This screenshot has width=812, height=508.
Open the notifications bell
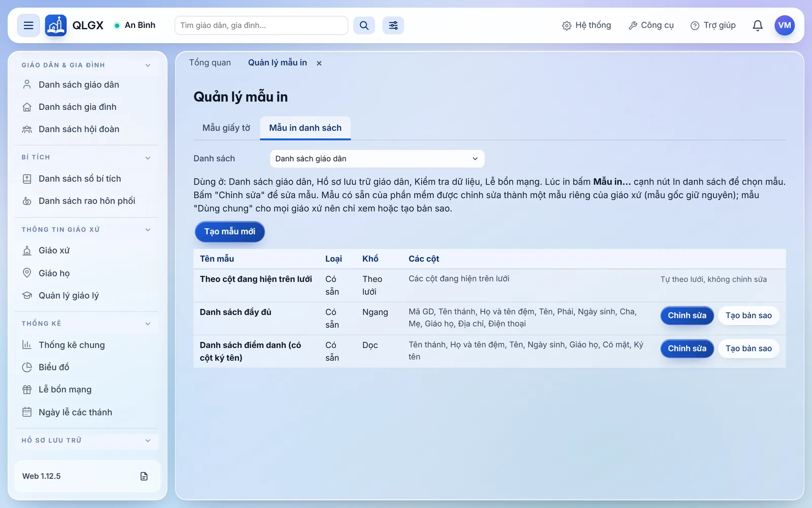[x=758, y=25]
